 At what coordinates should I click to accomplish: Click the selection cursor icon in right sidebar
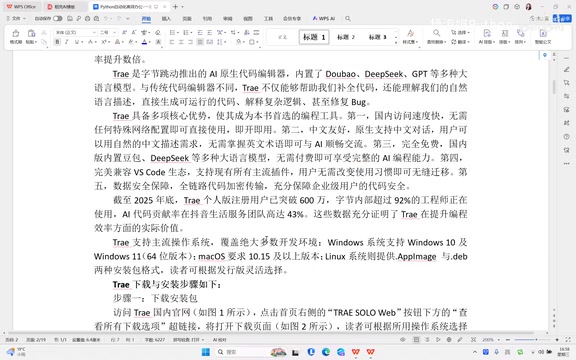[x=566, y=83]
